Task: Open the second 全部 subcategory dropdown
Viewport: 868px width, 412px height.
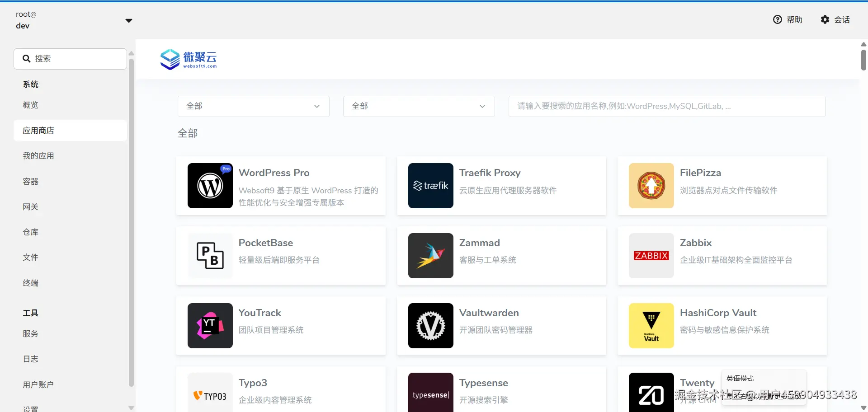Action: pyautogui.click(x=419, y=106)
